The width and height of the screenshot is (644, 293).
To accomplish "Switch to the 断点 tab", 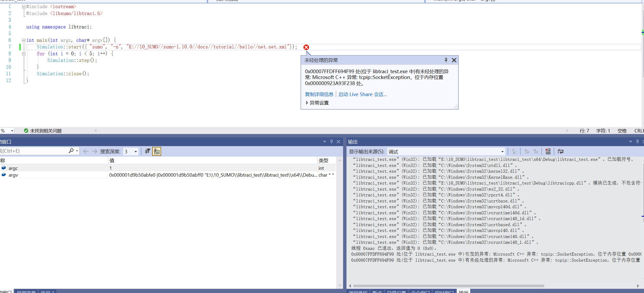I will pos(378,292).
